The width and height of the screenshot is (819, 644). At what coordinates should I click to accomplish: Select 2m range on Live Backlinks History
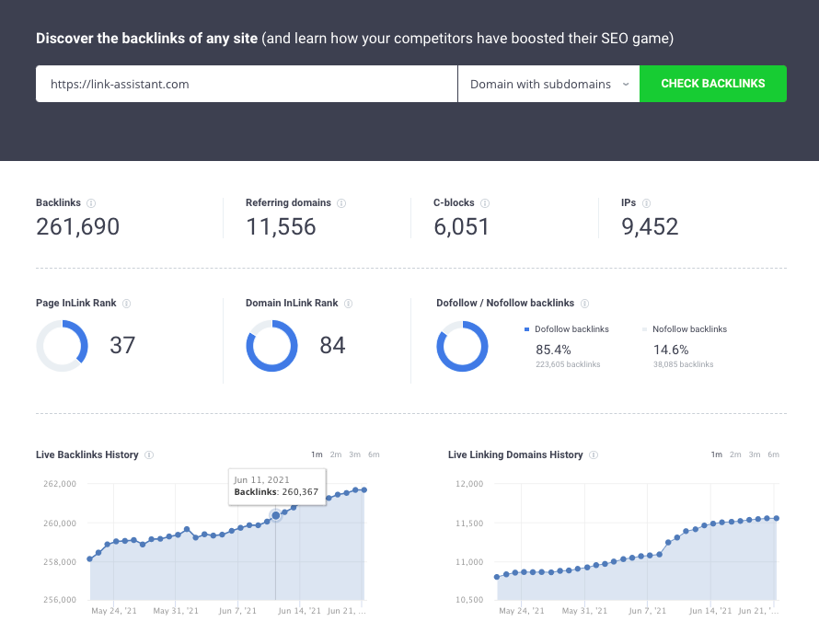coord(336,454)
